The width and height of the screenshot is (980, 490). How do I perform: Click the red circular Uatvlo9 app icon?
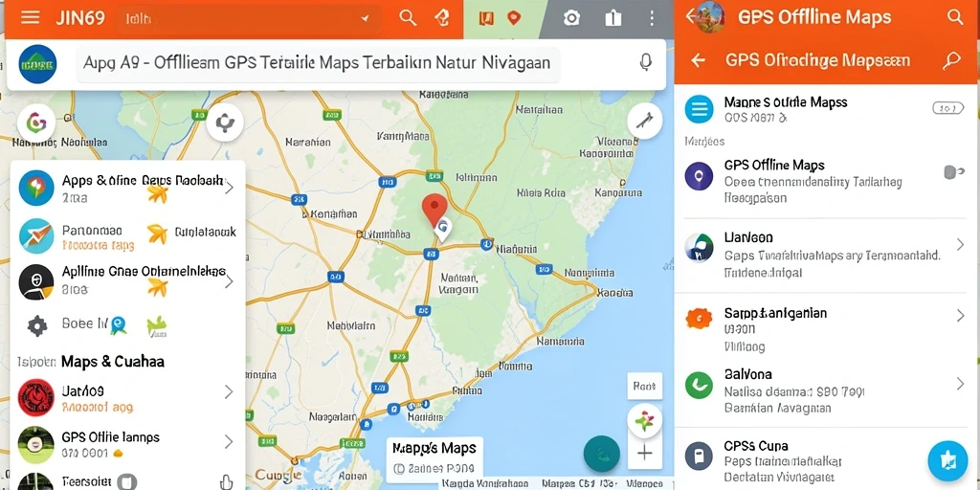point(36,397)
